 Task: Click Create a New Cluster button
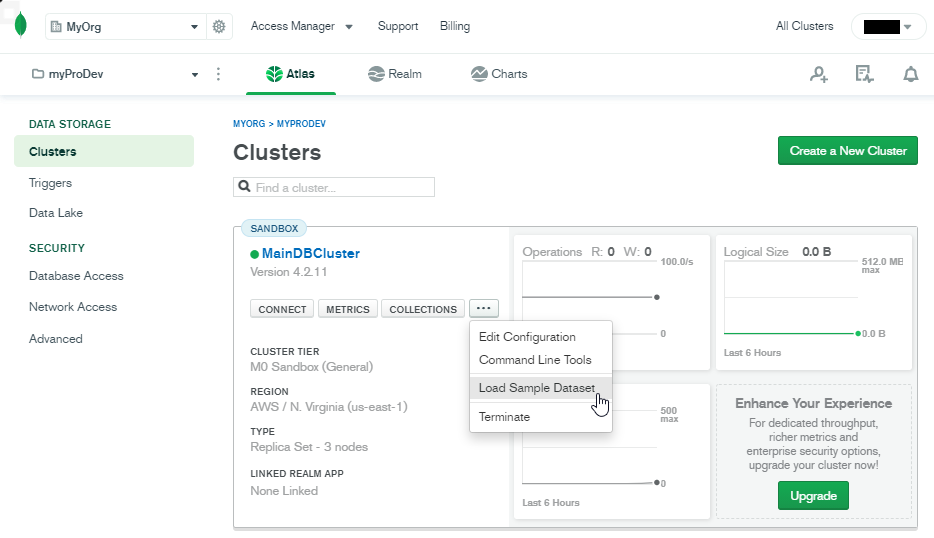click(848, 151)
